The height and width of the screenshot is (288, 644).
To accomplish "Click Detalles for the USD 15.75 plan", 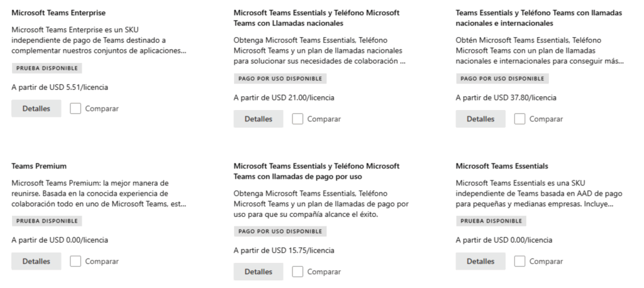I will point(258,272).
